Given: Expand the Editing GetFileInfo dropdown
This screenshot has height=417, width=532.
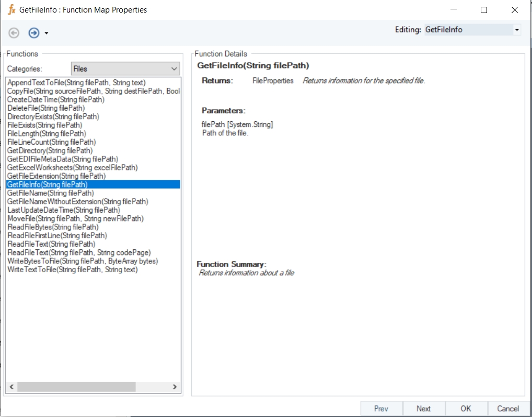Looking at the screenshot, I should coord(517,30).
